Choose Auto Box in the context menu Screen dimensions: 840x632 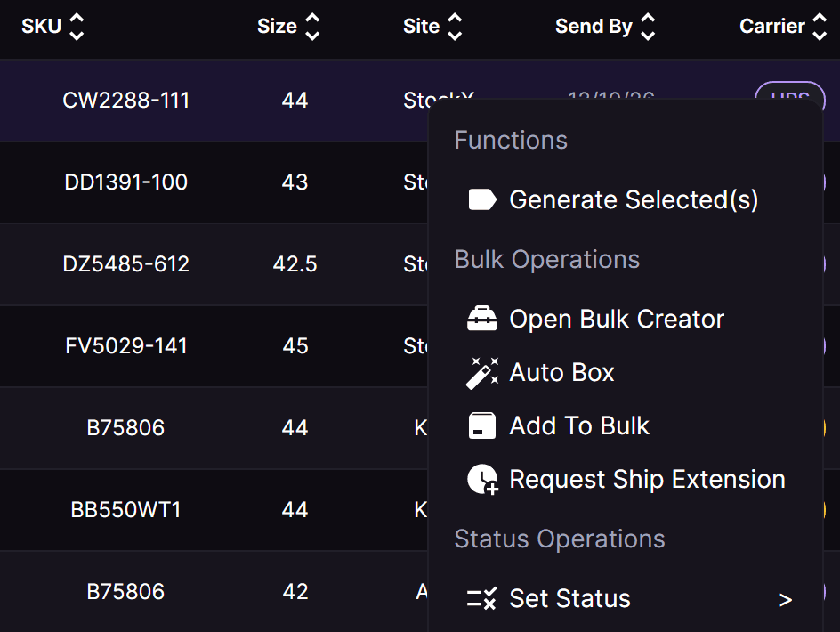[626, 373]
